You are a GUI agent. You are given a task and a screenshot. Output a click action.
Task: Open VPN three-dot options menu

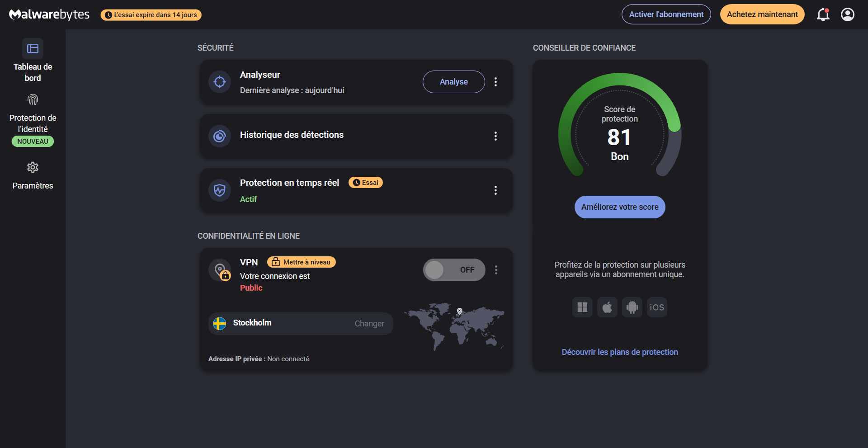(x=496, y=270)
